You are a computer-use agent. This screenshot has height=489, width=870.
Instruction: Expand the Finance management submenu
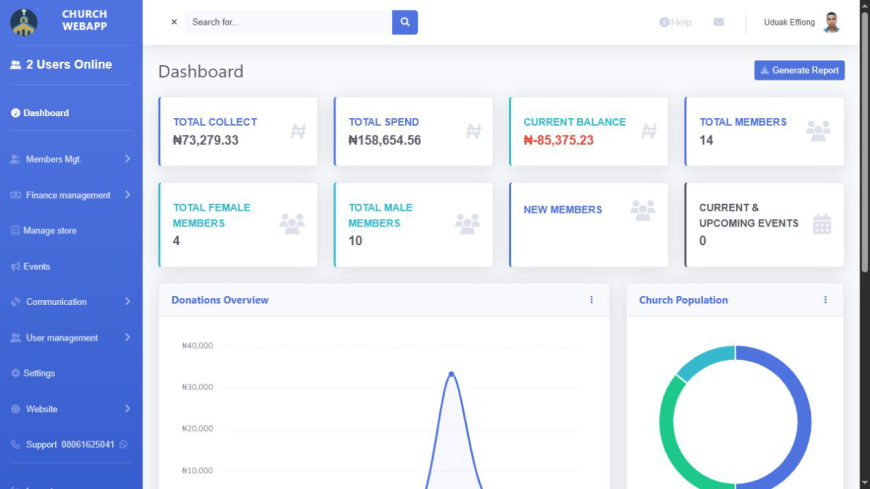[x=71, y=195]
